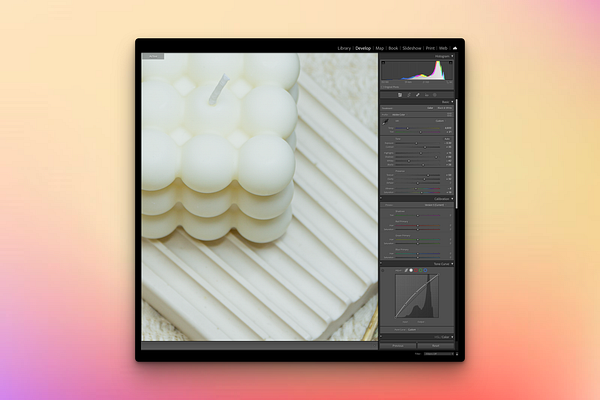This screenshot has width=600, height=400.
Task: Click the Green Primary Hue slider
Action: click(417, 240)
